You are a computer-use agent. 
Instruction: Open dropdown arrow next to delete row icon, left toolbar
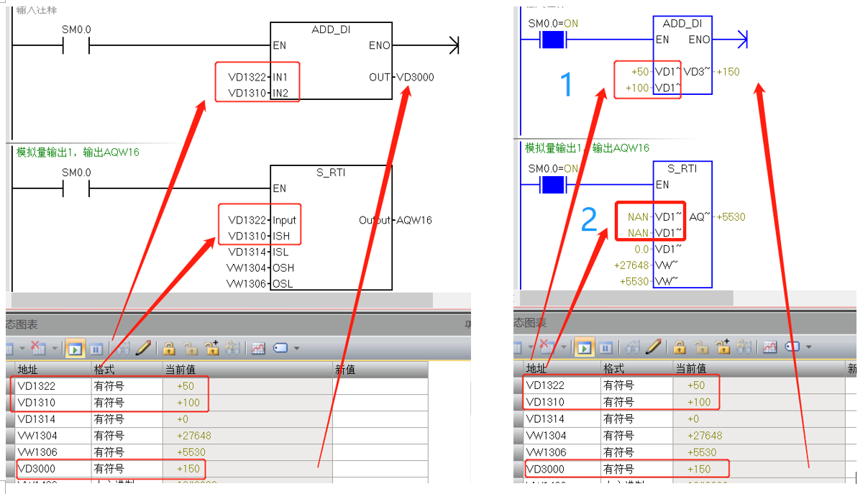55,349
